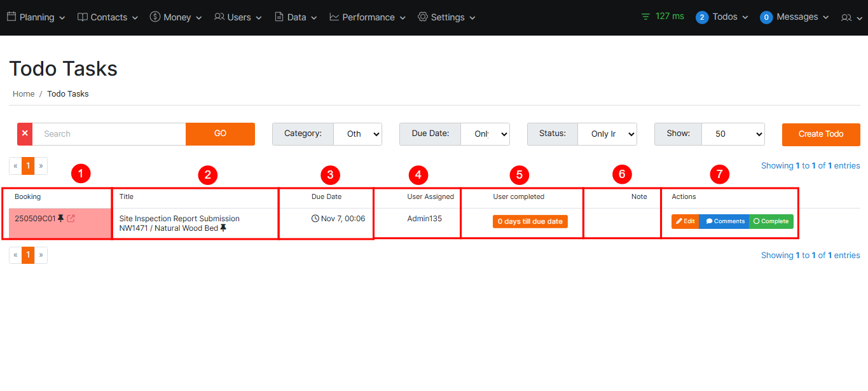The height and width of the screenshot is (391, 868).
Task: Open the Due Date filter dropdown
Action: 485,134
